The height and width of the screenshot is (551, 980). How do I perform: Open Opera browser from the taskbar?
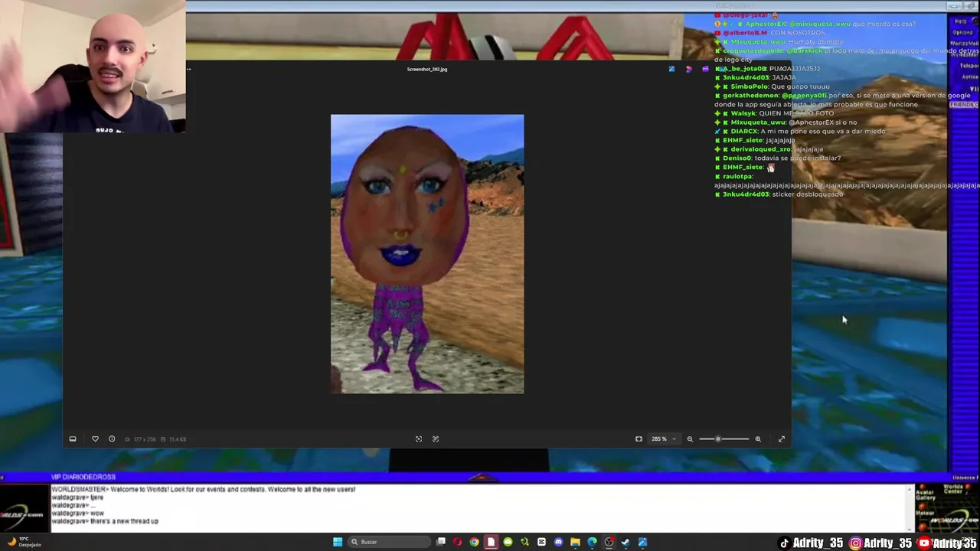[x=457, y=542]
